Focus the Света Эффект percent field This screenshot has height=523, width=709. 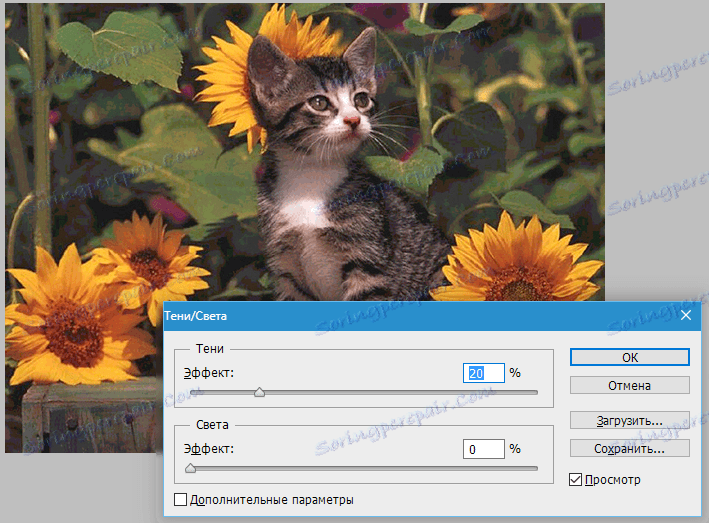pos(483,449)
